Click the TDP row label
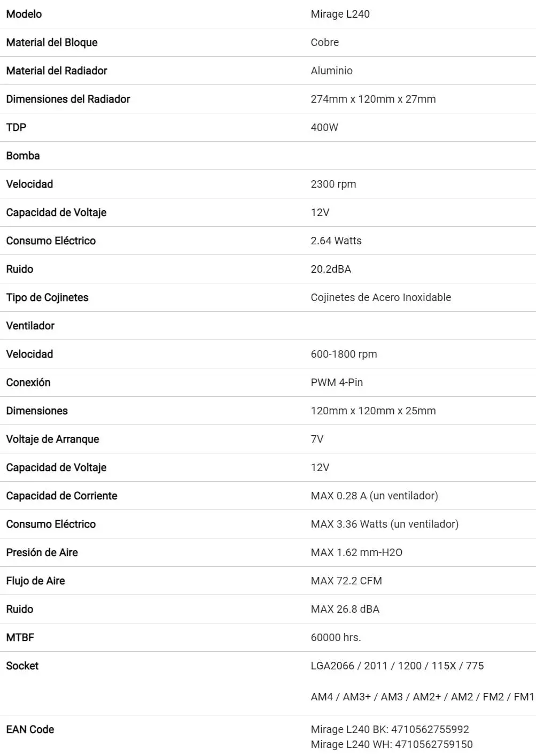This screenshot has width=536, height=756. coord(16,128)
